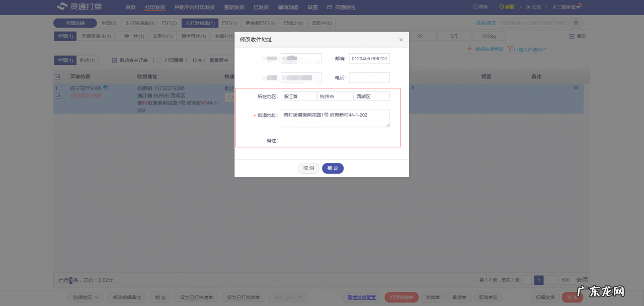The image size is (644, 306).
Task: Open the 杭州市 city selector in dialog
Action: pos(335,95)
